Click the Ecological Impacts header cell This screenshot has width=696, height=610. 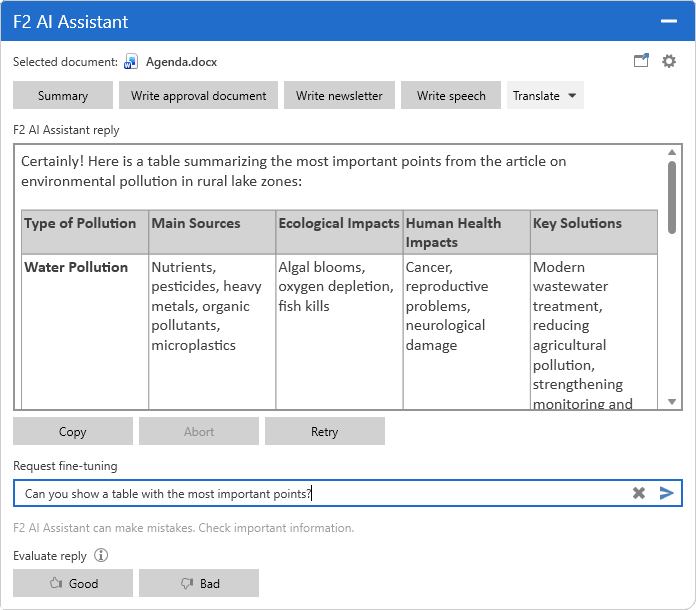click(x=339, y=232)
